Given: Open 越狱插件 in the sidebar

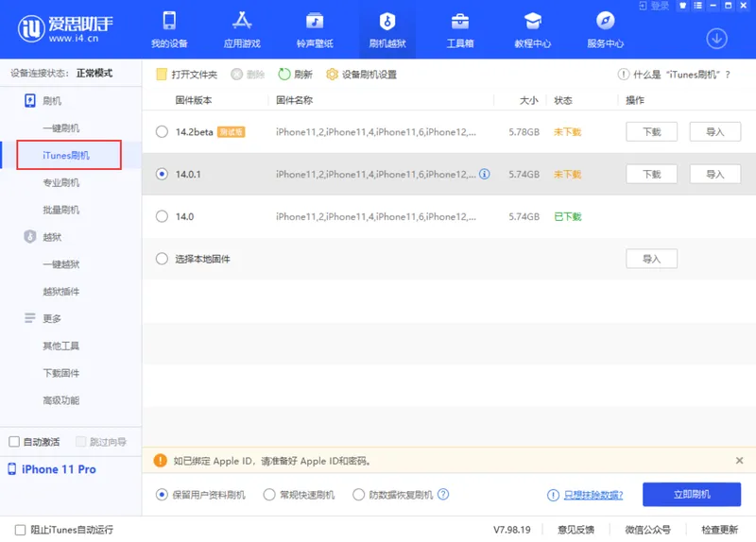Looking at the screenshot, I should (x=61, y=291).
